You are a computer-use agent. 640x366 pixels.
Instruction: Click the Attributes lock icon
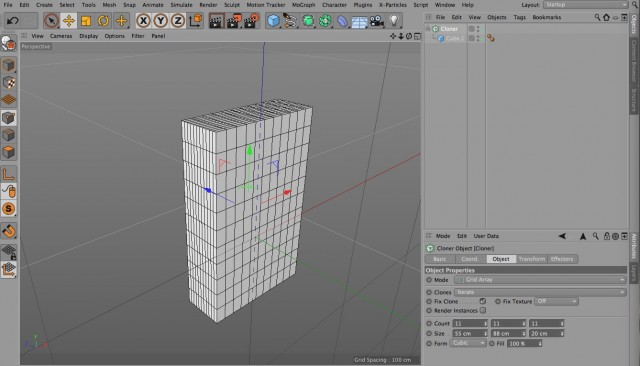pos(607,236)
